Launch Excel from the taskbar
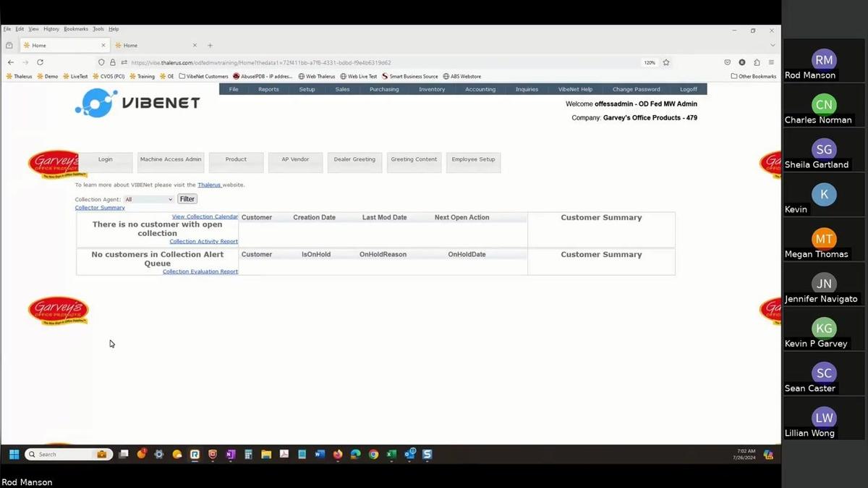This screenshot has width=868, height=488. coord(391,455)
